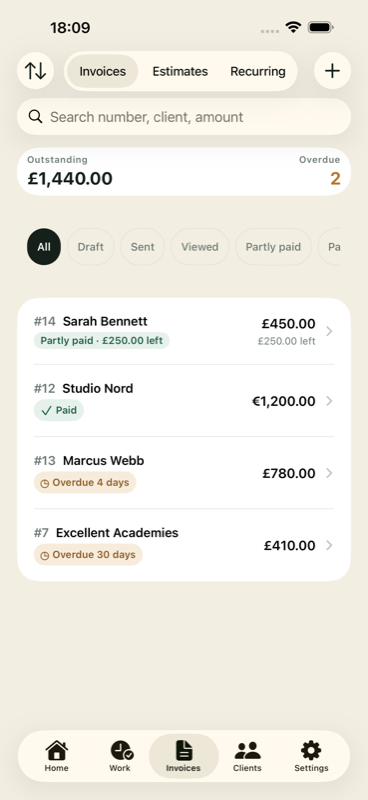Add a new invoice with plus icon
368x800 pixels.
pyautogui.click(x=332, y=71)
